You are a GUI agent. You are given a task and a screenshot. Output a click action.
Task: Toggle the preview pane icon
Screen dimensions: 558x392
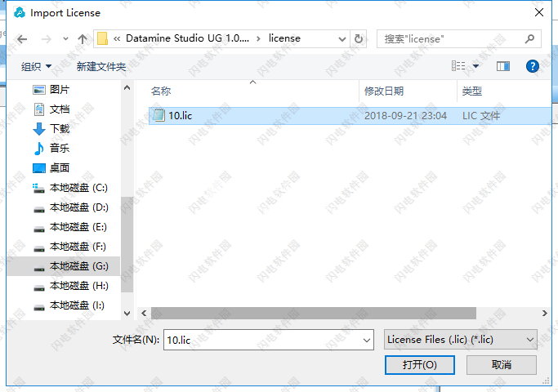pyautogui.click(x=502, y=66)
